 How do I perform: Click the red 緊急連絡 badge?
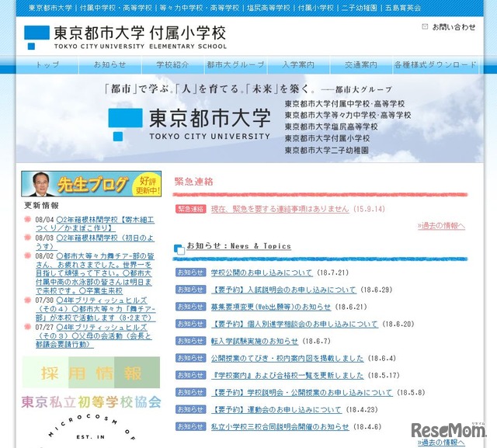click(190, 209)
